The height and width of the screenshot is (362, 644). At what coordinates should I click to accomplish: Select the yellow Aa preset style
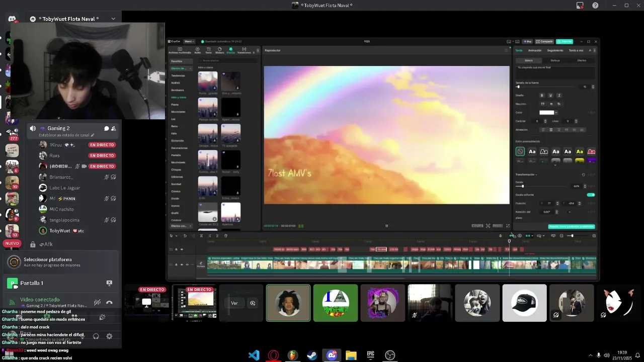pos(580,151)
